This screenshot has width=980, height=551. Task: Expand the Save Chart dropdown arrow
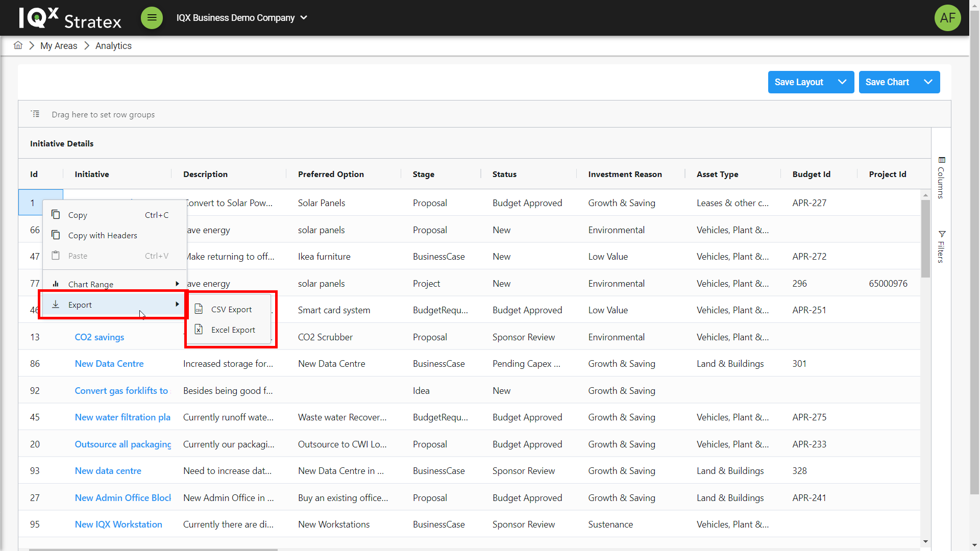click(x=928, y=82)
